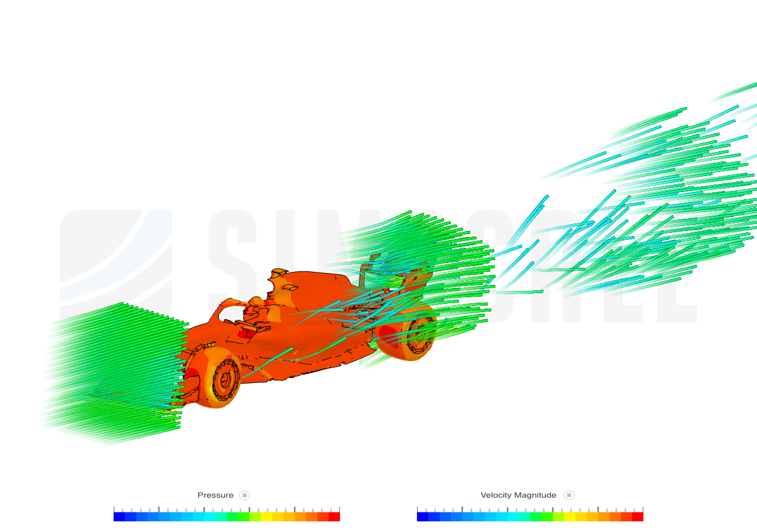
Task: Select the red swatch at Pressure legend end
Action: [334, 517]
